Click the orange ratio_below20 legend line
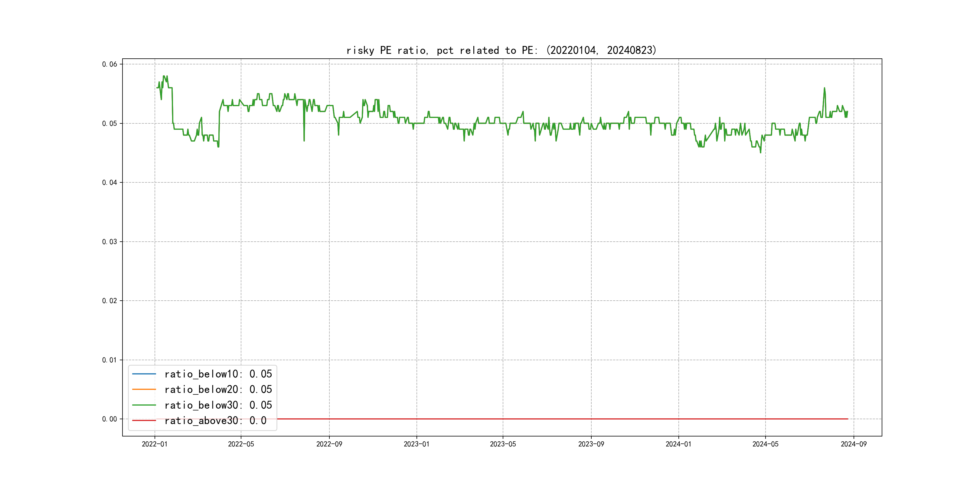Viewport: 980px width, 490px height. (144, 390)
